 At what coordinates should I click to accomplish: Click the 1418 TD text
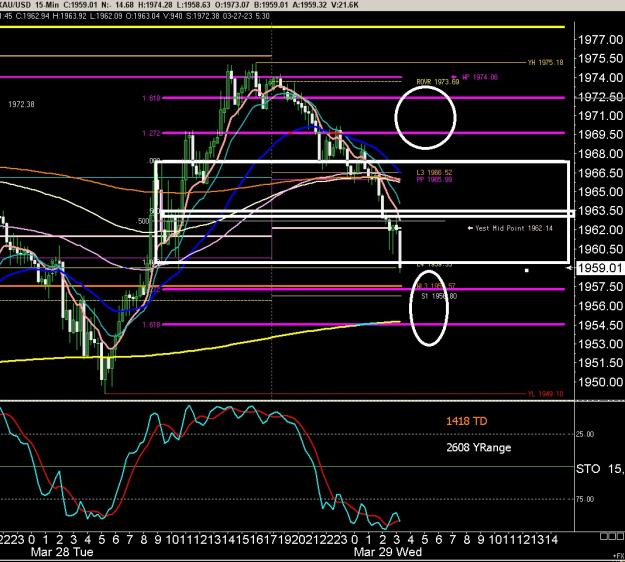[x=466, y=421]
